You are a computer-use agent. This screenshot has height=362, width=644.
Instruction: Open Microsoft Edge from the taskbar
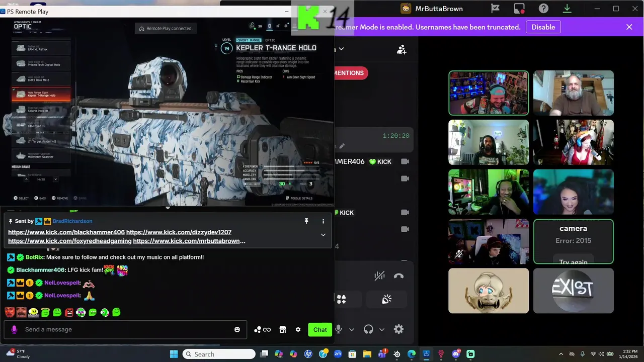(x=412, y=354)
